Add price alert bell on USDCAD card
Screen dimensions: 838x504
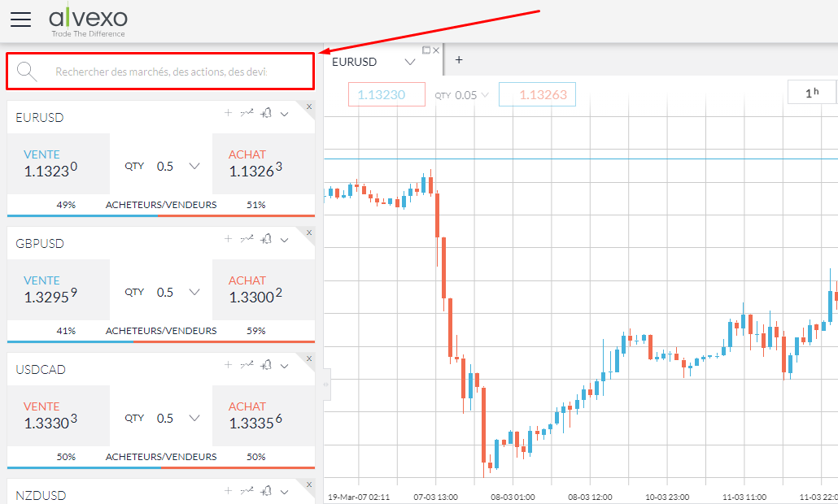tap(266, 365)
